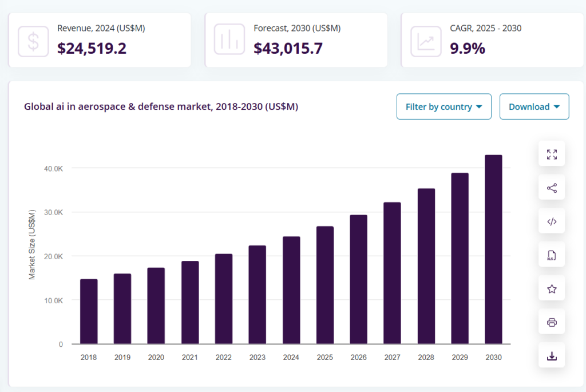The width and height of the screenshot is (586, 392).
Task: Open the Filter by country dropdown
Action: pyautogui.click(x=444, y=106)
